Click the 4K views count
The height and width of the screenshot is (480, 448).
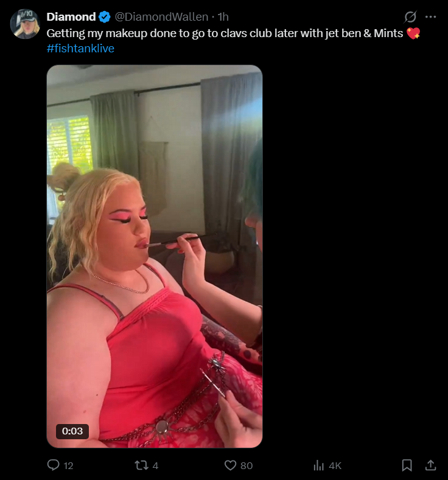click(x=335, y=465)
